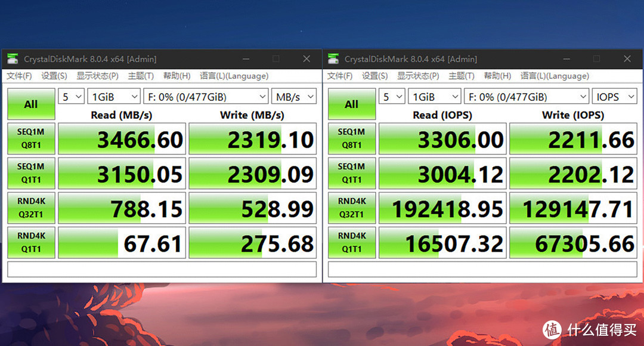Expand test count dropdown (5) in left window
Viewport: 644px width, 346px height.
coord(71,97)
